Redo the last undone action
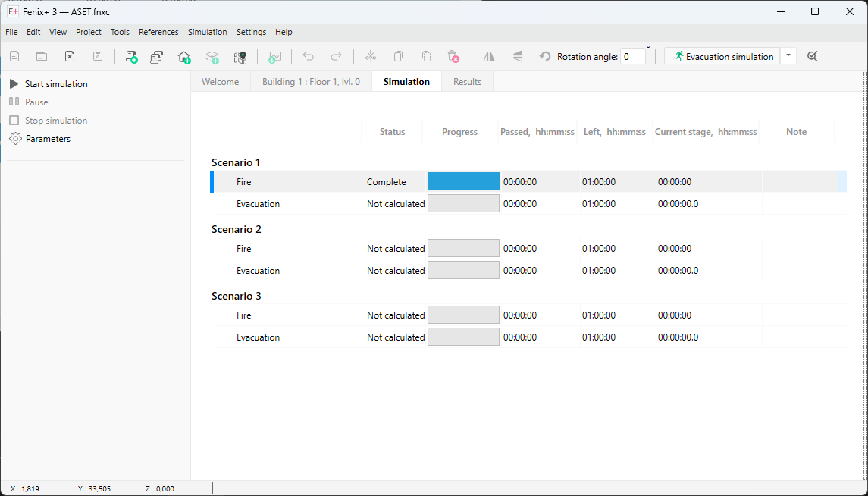This screenshot has width=868, height=496. click(336, 55)
